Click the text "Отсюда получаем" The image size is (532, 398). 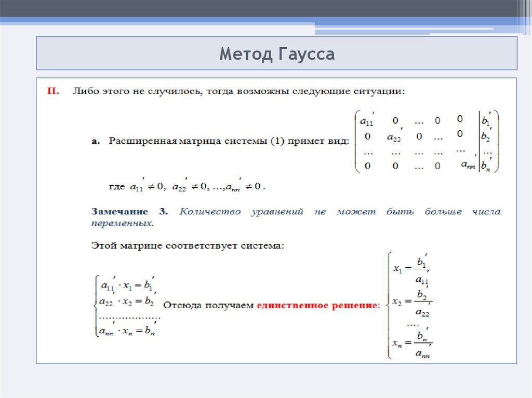[208, 306]
